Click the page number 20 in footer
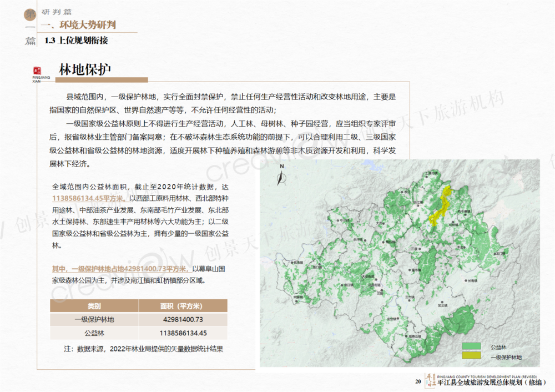 coord(418,381)
